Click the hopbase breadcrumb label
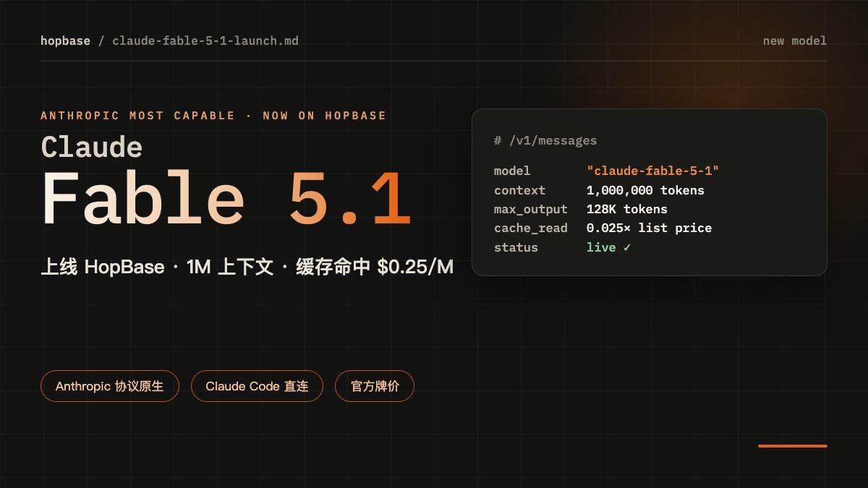 pos(65,41)
